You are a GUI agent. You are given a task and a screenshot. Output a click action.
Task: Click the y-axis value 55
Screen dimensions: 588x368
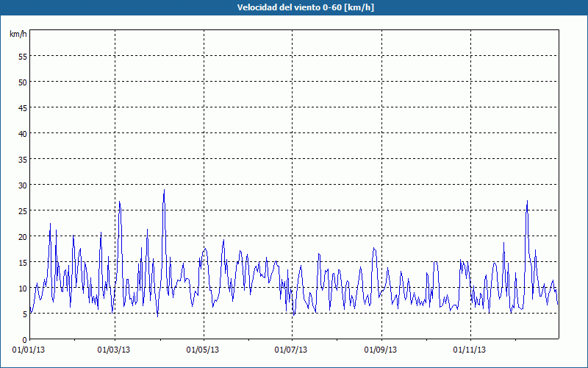pos(23,57)
